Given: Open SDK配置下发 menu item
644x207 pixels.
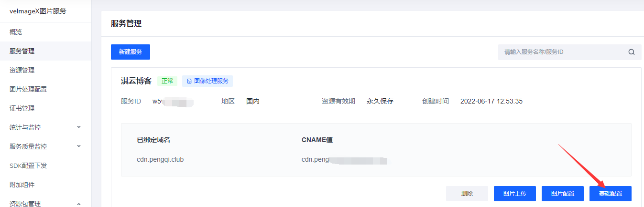Looking at the screenshot, I should [x=28, y=166].
